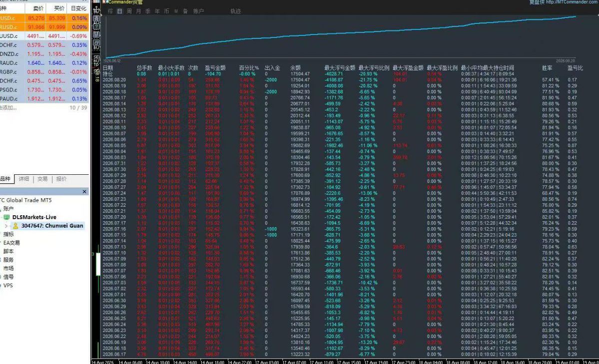Click the question mark help icon
The height and width of the screenshot is (364, 599).
pyautogui.click(x=96, y=26)
